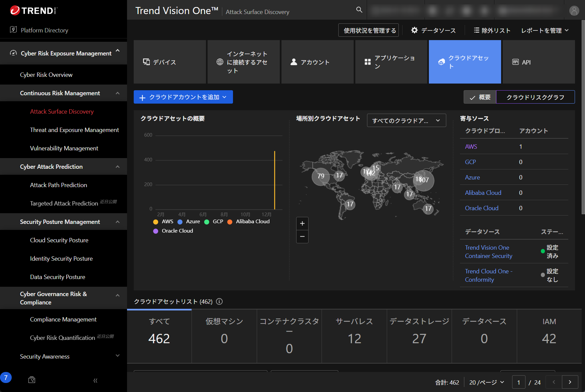The height and width of the screenshot is (392, 585).
Task: Click the page number input field
Action: click(518, 382)
